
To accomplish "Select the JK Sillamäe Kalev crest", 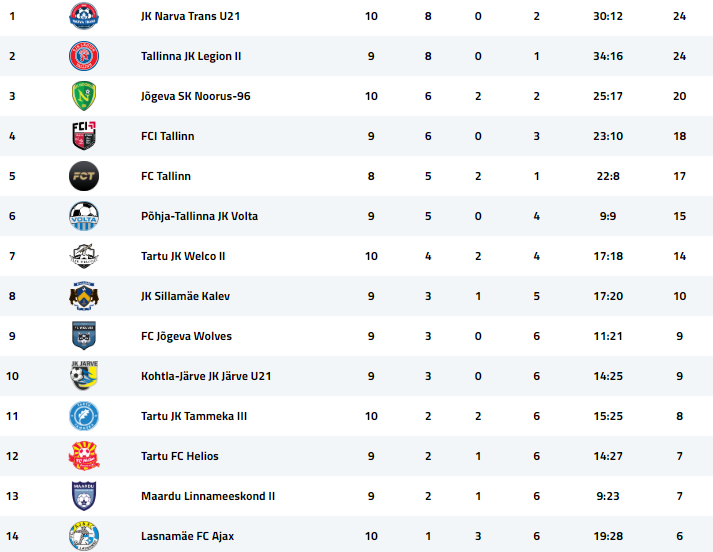I will 84,296.
